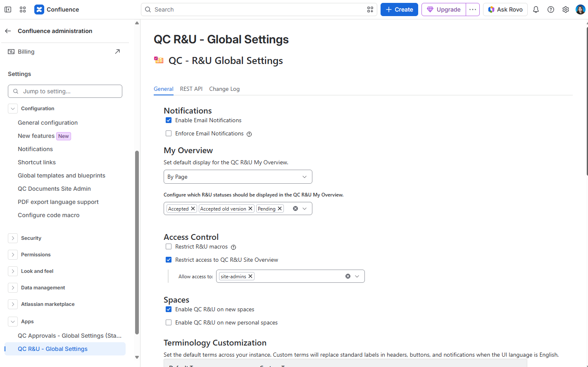
Task: Open New features page
Action: 36,136
